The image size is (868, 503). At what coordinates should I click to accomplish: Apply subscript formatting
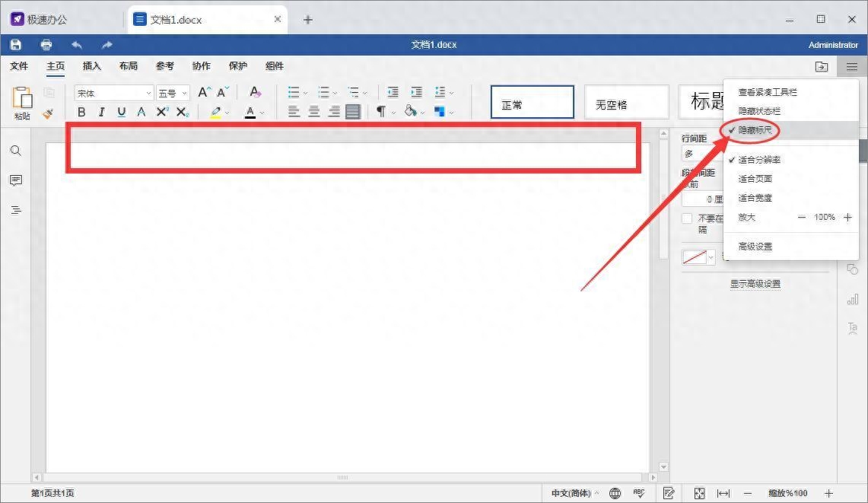tap(183, 112)
